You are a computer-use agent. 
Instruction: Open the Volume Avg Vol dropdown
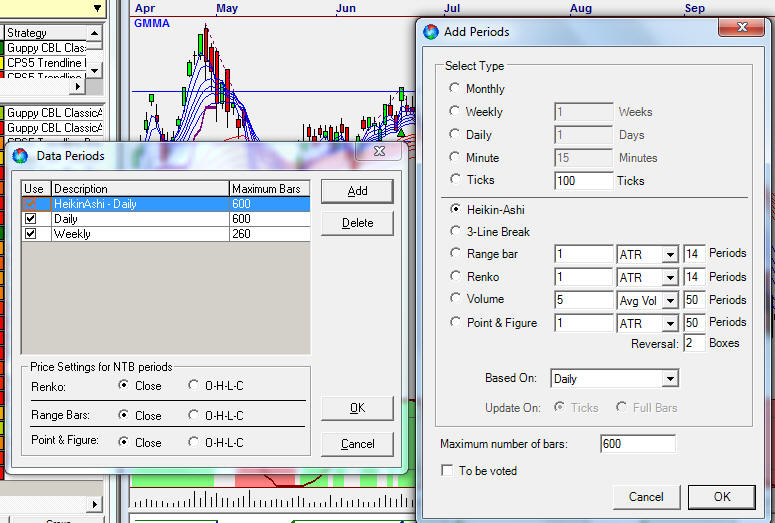click(x=669, y=300)
